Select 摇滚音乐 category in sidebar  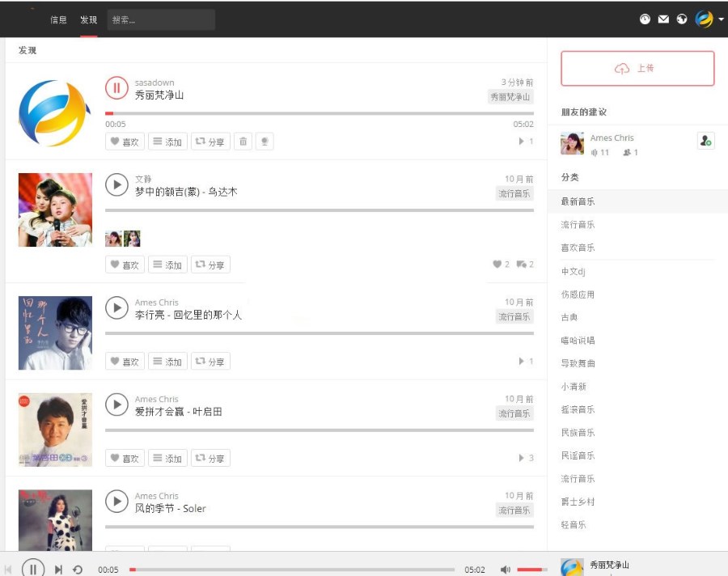578,409
